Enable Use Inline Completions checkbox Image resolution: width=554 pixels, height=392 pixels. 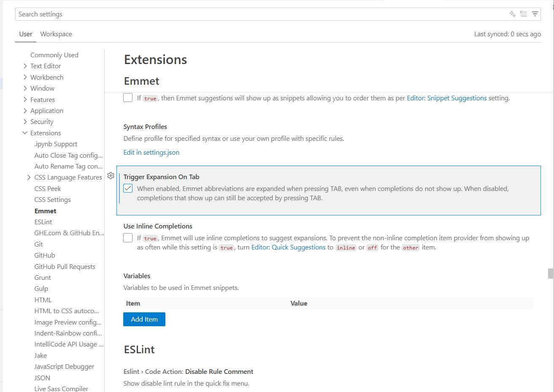(x=128, y=238)
